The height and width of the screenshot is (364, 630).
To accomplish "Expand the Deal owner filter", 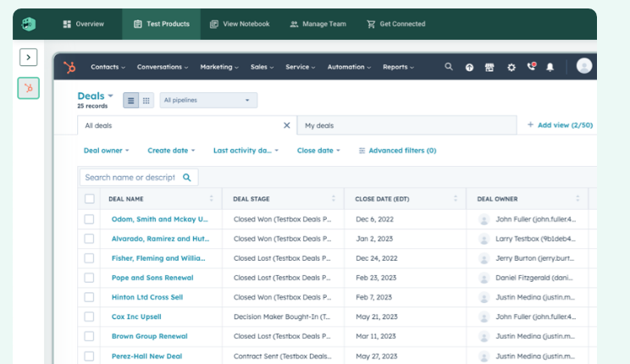I will point(106,150).
